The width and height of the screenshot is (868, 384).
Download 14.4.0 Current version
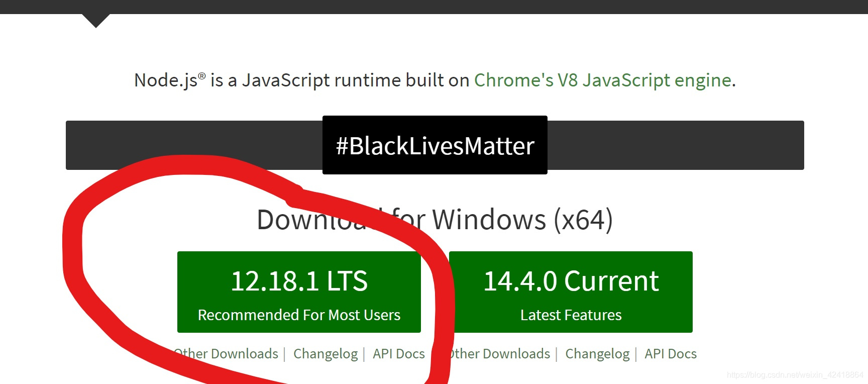pos(571,292)
